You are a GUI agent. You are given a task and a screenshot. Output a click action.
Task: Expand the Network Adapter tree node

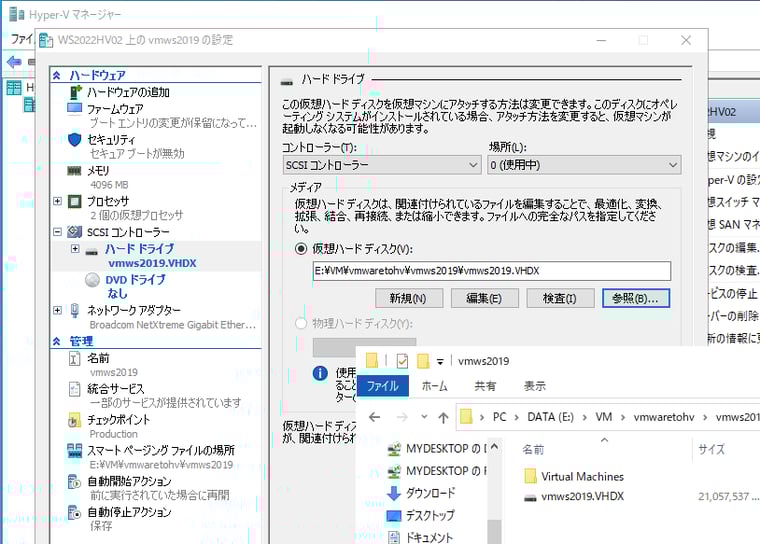click(x=57, y=310)
